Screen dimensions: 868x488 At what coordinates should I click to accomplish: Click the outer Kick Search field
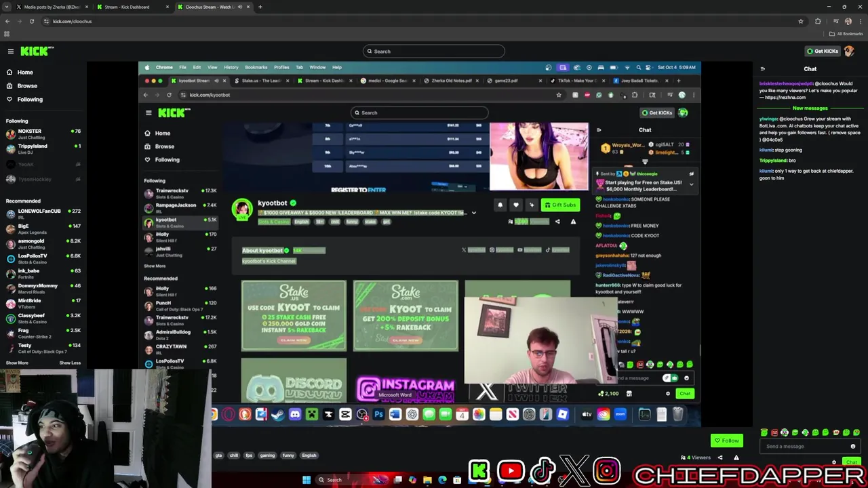[x=434, y=51]
